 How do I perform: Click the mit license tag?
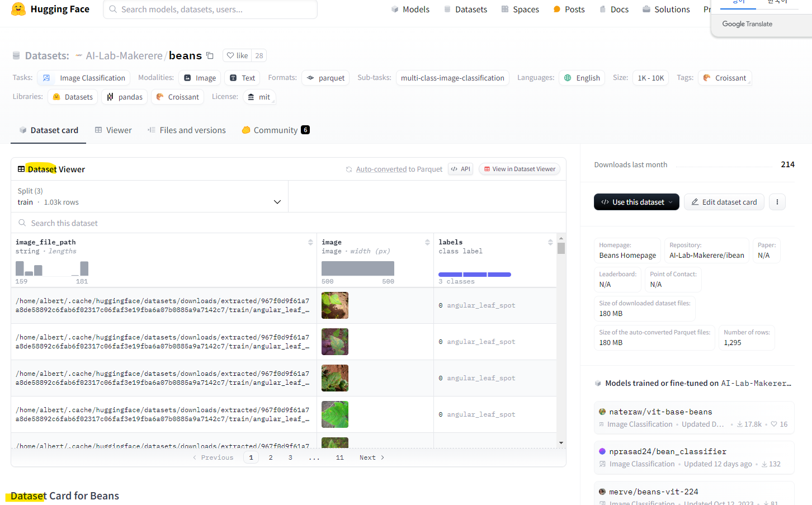[x=259, y=97]
